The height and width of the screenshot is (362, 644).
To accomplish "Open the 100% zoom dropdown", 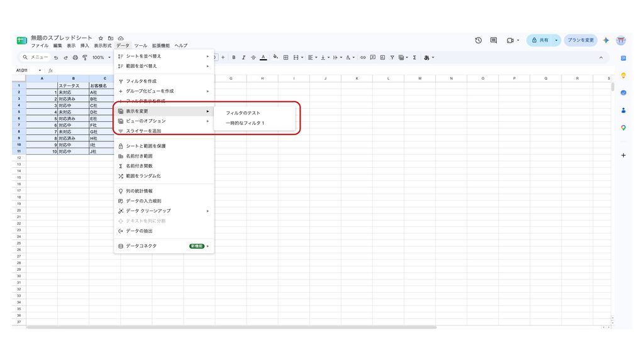I will tap(101, 57).
